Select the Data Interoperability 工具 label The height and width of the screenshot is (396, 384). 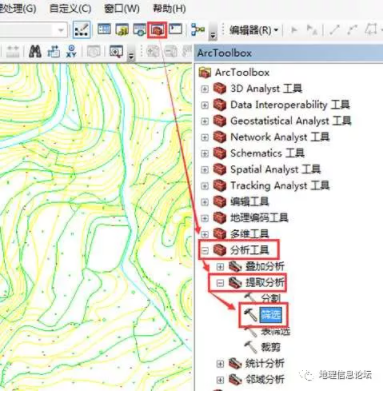pyautogui.click(x=290, y=105)
